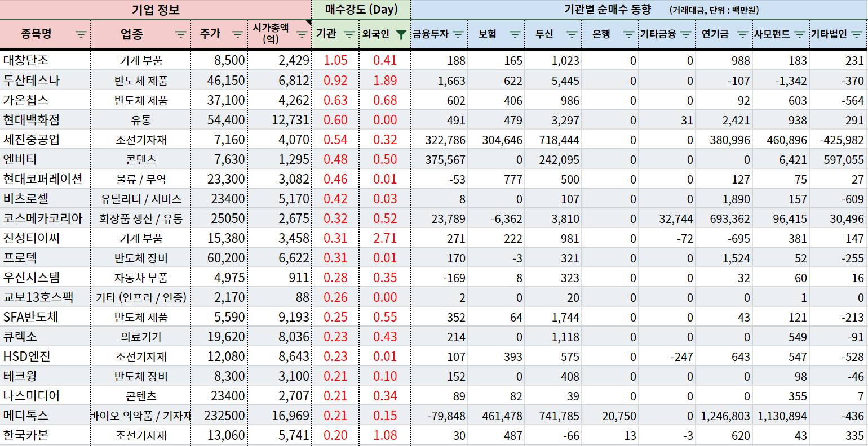
Task: Select the 가온칩스 stock name cell
Action: [x=45, y=100]
